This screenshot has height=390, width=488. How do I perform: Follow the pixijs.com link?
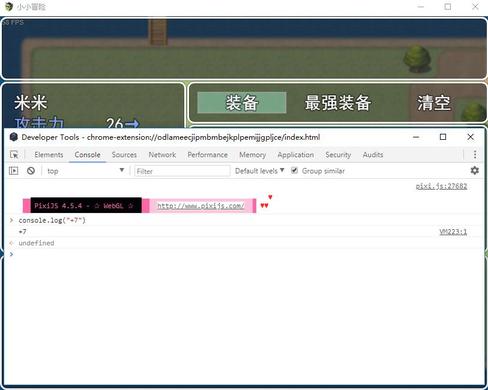201,206
